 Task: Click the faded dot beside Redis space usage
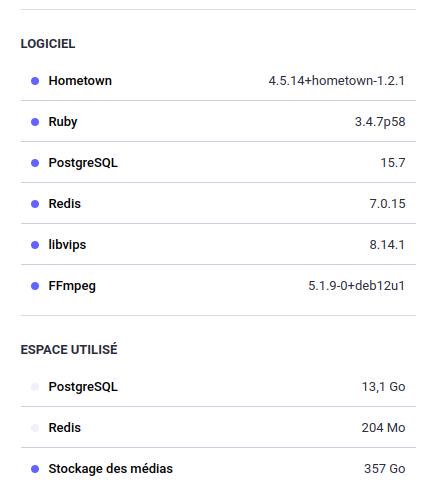click(x=35, y=428)
